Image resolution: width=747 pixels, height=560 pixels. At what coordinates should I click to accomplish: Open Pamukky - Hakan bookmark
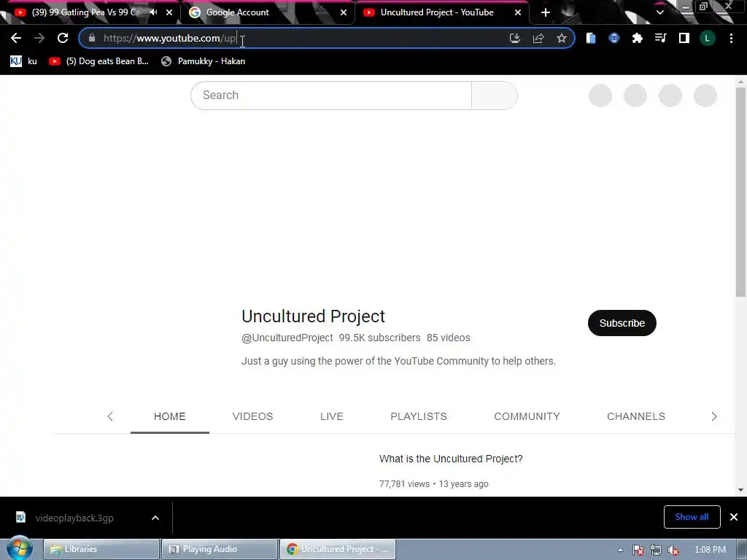click(204, 61)
